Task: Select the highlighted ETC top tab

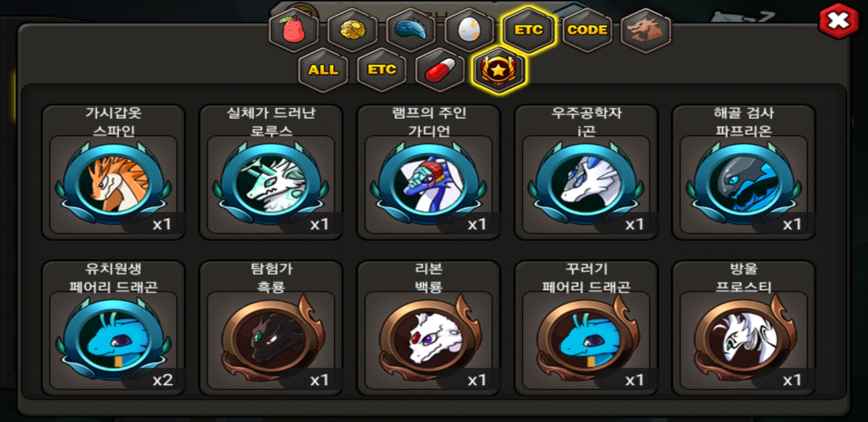Action: [x=528, y=30]
